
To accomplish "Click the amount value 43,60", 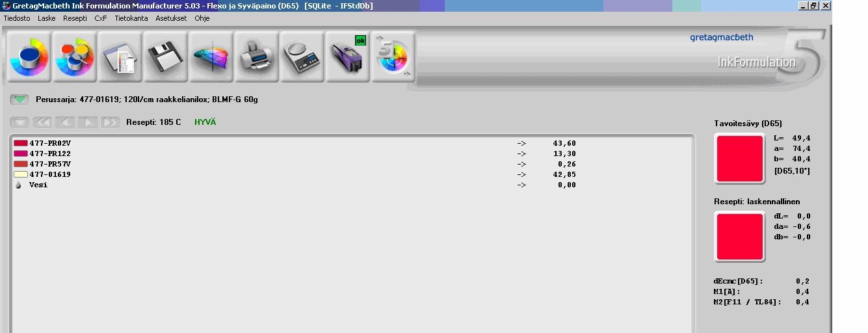I will pyautogui.click(x=564, y=143).
